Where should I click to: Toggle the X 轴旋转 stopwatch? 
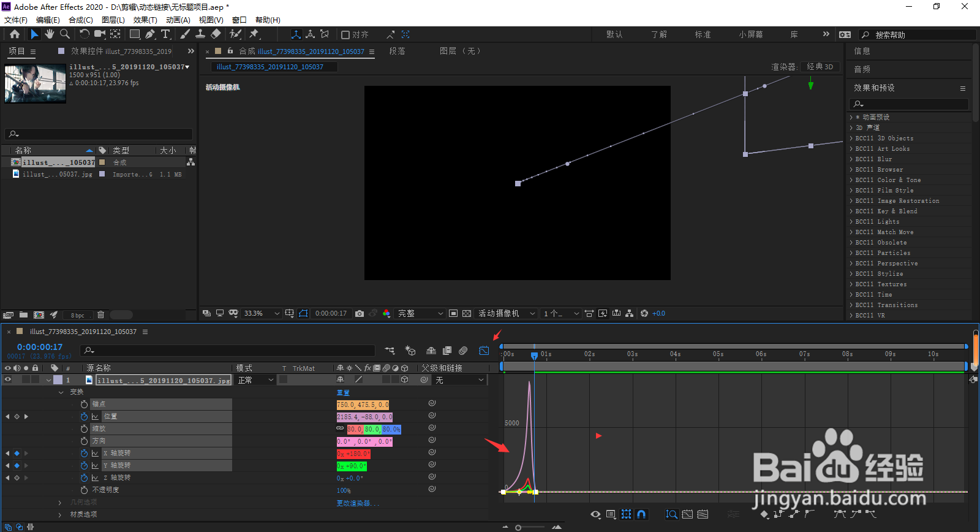84,454
